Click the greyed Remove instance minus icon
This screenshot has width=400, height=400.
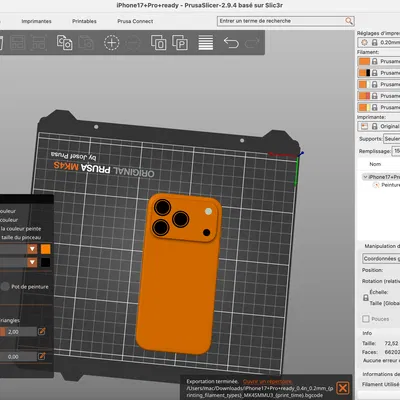pyautogui.click(x=133, y=43)
